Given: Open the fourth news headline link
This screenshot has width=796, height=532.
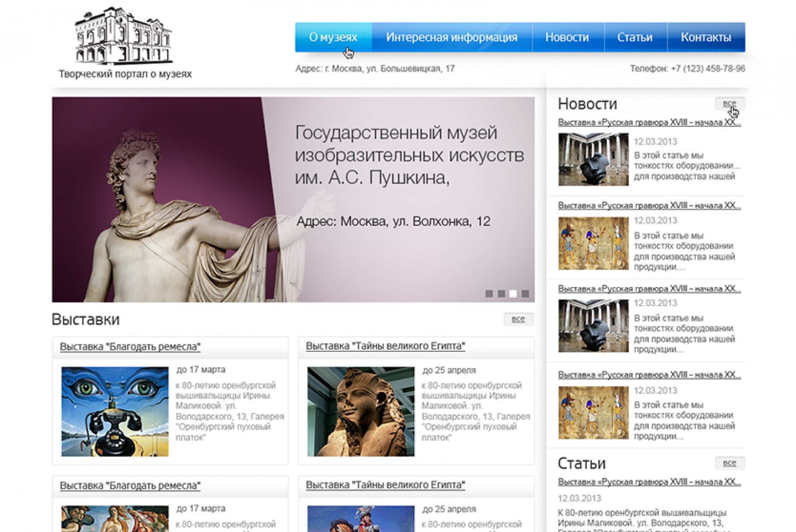Looking at the screenshot, I should (x=649, y=375).
